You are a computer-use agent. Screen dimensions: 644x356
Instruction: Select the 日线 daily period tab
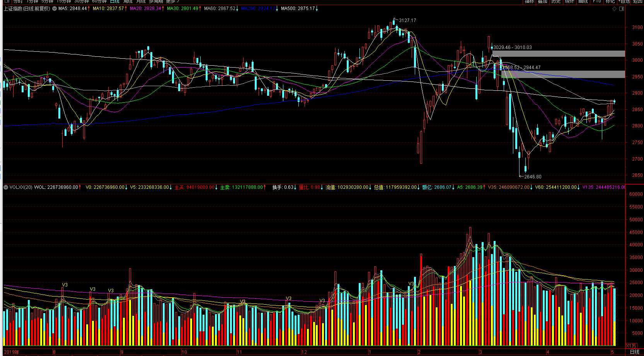pos(115,2)
